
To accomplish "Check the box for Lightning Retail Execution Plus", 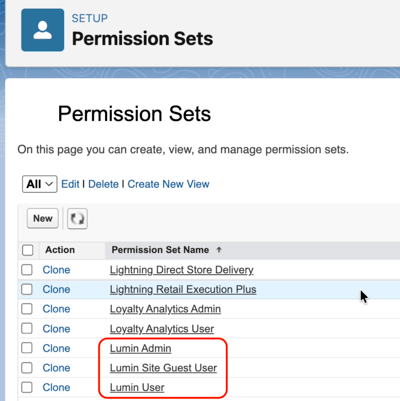I will pos(27,289).
